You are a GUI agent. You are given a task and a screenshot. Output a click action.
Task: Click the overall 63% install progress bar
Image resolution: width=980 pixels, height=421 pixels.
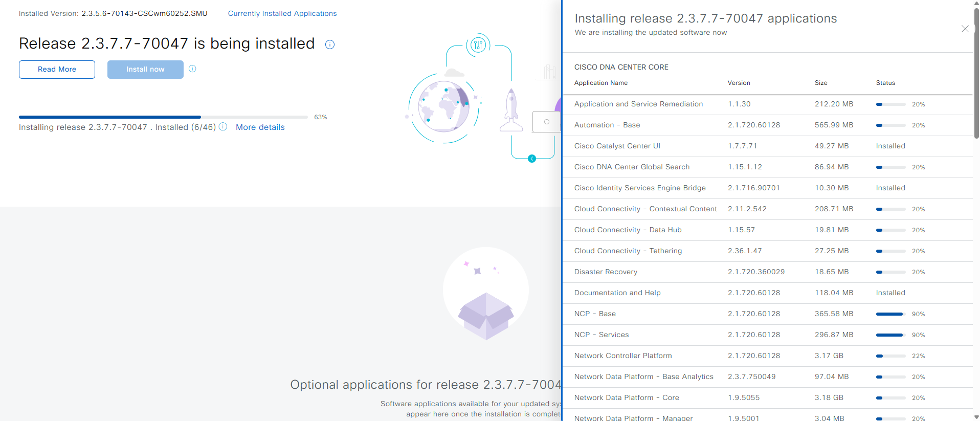coord(163,117)
